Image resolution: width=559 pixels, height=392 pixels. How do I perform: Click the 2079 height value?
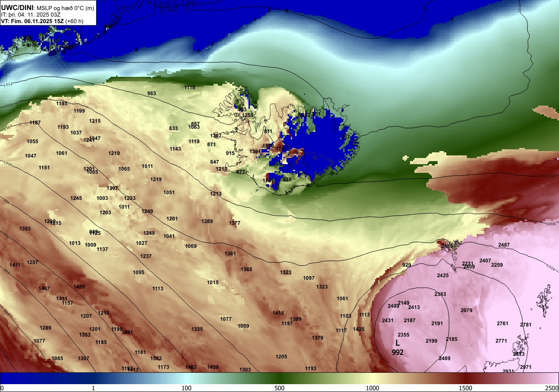466,310
